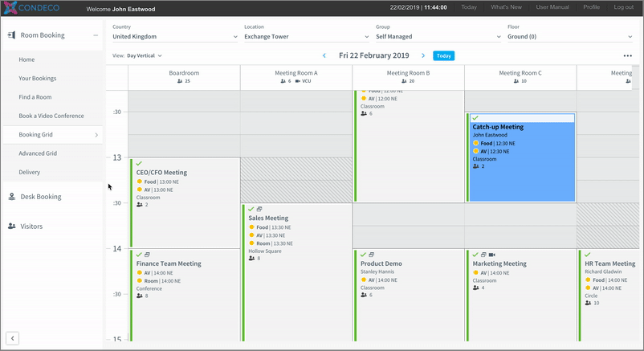Click video camera icon on Marketing Meeting
644x351 pixels.
[x=492, y=255]
